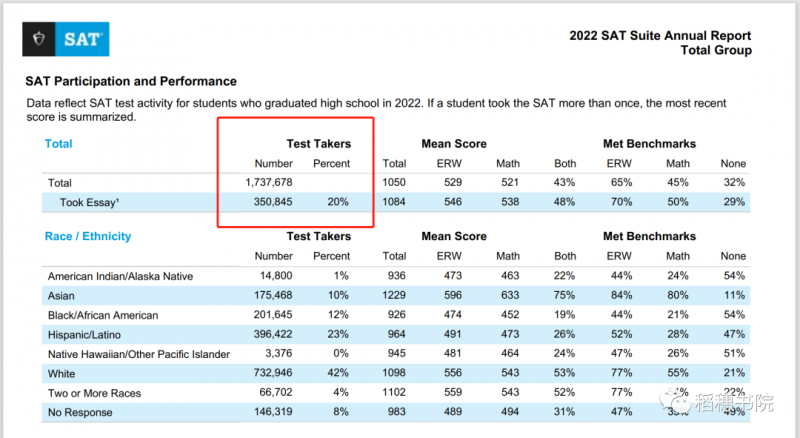Select the blue Total section heading

59,144
